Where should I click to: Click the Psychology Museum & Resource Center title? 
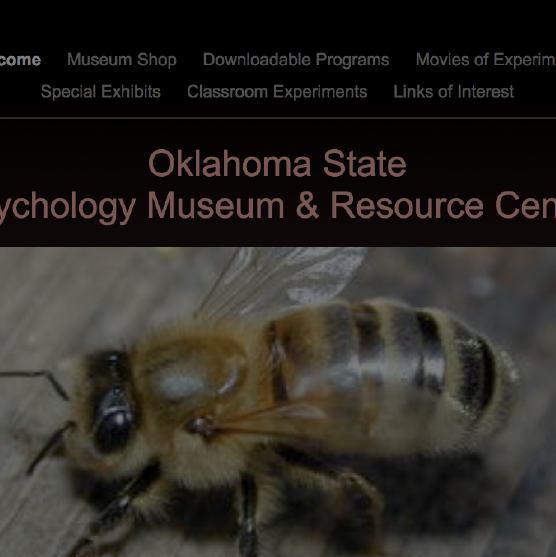[278, 206]
